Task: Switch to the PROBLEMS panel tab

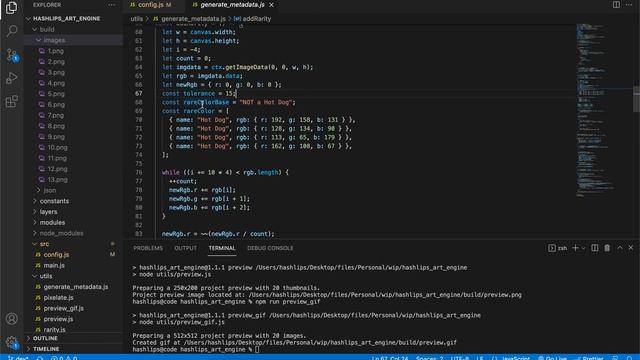Action: pyautogui.click(x=148, y=248)
